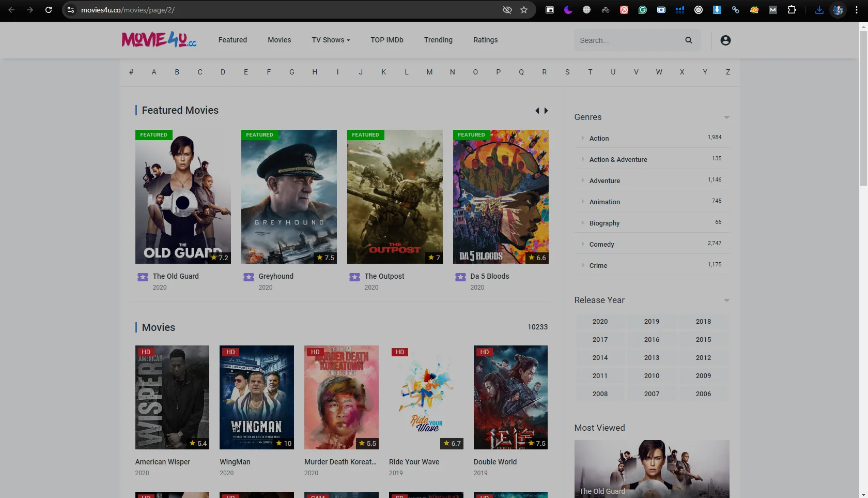Screen dimensions: 868x498
Task: Open the user account icon
Action: (x=725, y=40)
